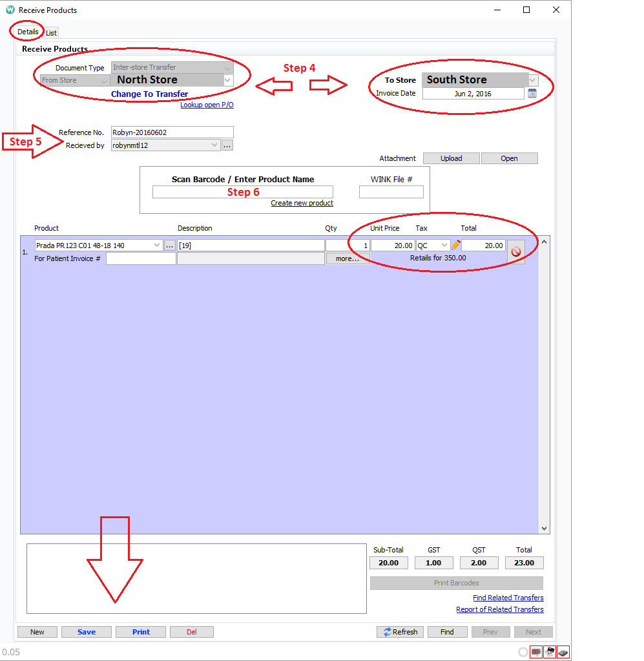The image size is (644, 661).
Task: Open the calendar picker beside Invoice Date
Action: [x=532, y=93]
